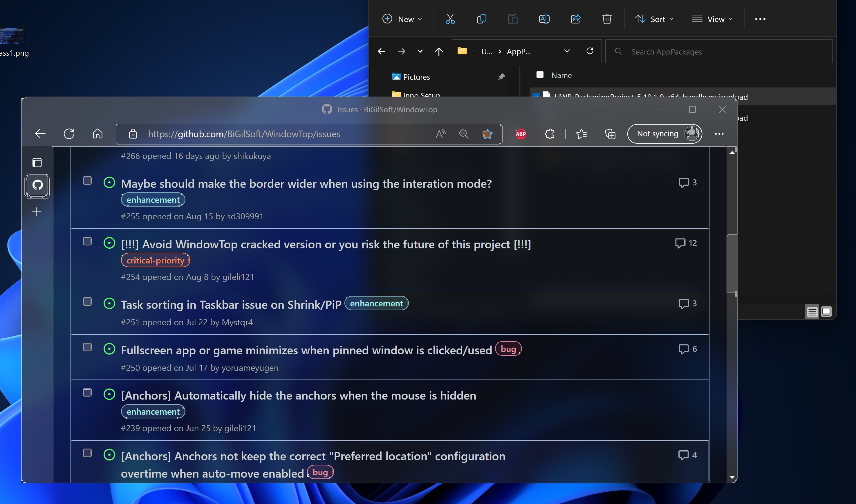856x504 pixels.
Task: Expand the address bar history dropdown
Action: pos(567,51)
